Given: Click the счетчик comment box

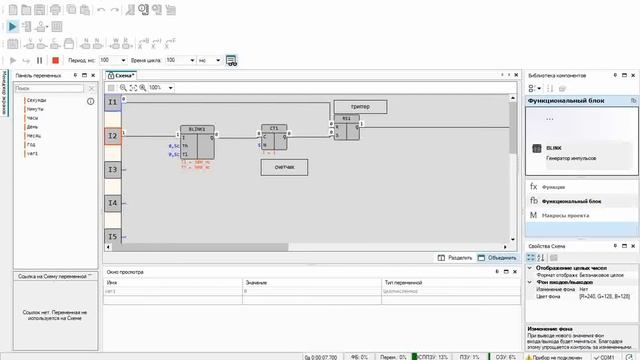Looking at the screenshot, I should 284,167.
